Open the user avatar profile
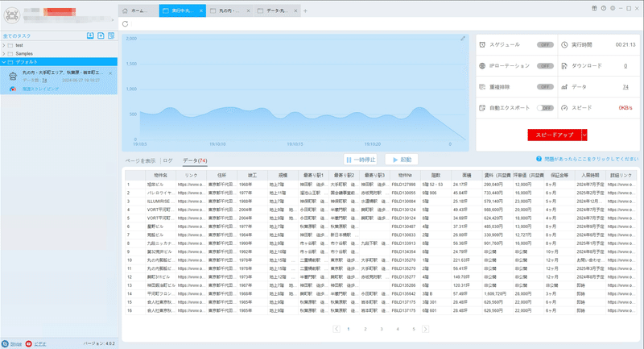This screenshot has width=644, height=349. pos(12,15)
